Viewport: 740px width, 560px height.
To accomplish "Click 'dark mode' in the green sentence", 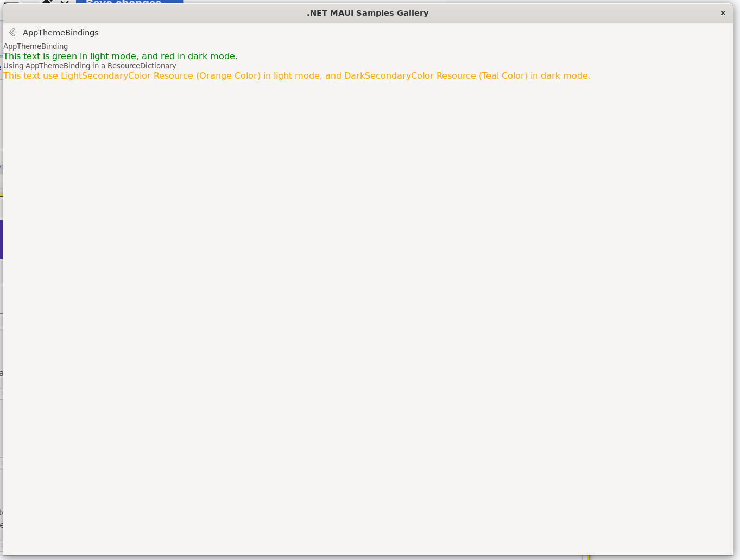I will click(x=212, y=56).
